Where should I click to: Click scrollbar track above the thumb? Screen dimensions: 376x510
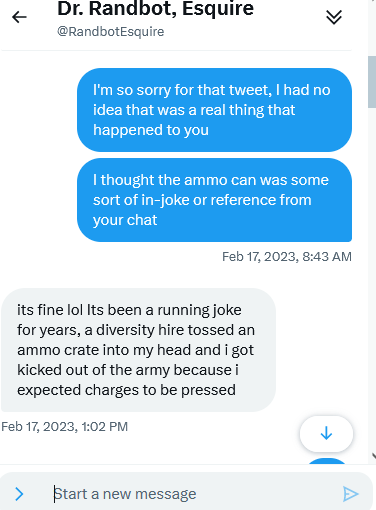pyautogui.click(x=372, y=28)
